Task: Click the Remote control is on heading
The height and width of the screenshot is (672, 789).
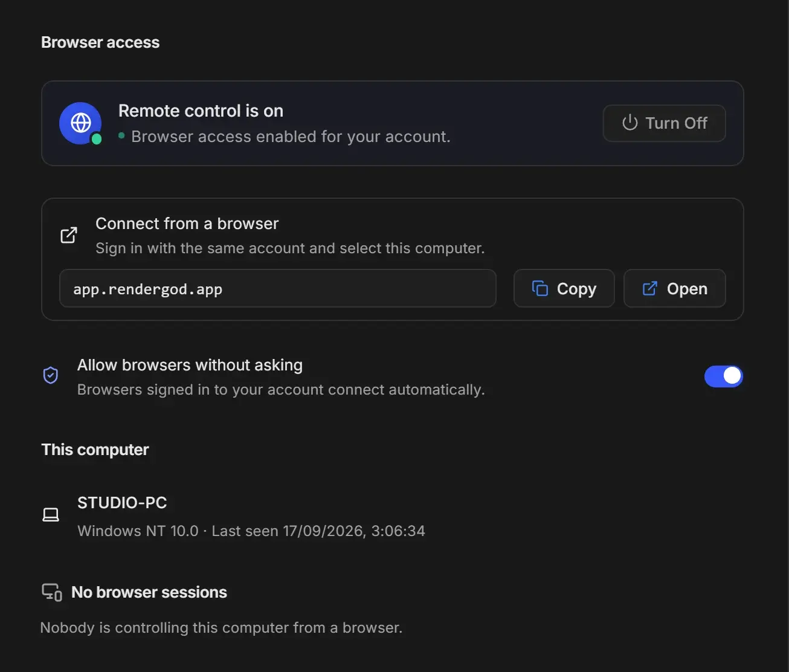Action: click(201, 111)
